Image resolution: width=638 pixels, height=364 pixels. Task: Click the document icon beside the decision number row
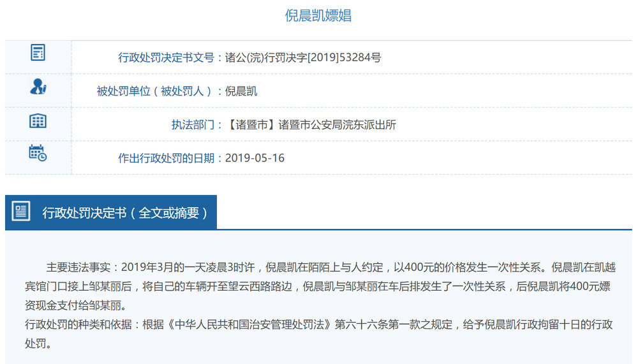(x=38, y=53)
